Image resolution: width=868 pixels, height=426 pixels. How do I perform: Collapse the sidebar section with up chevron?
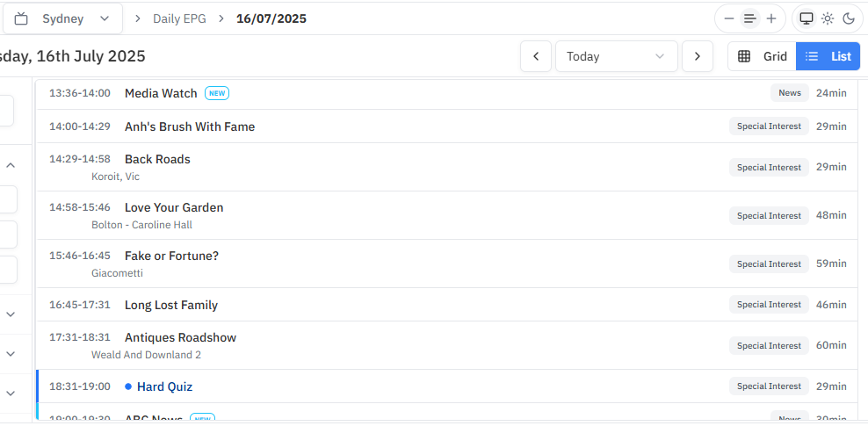click(x=11, y=165)
